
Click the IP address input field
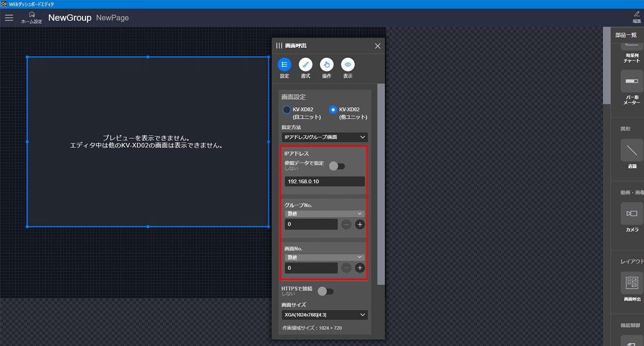coord(325,182)
